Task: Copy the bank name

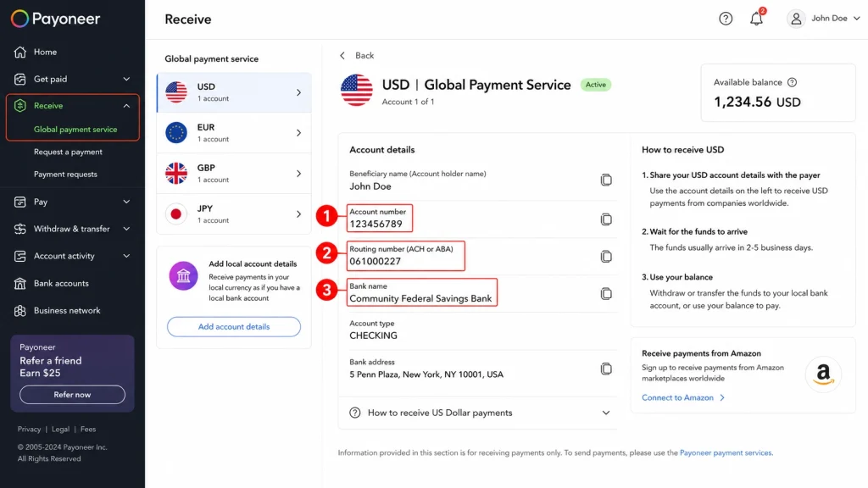Action: (606, 293)
